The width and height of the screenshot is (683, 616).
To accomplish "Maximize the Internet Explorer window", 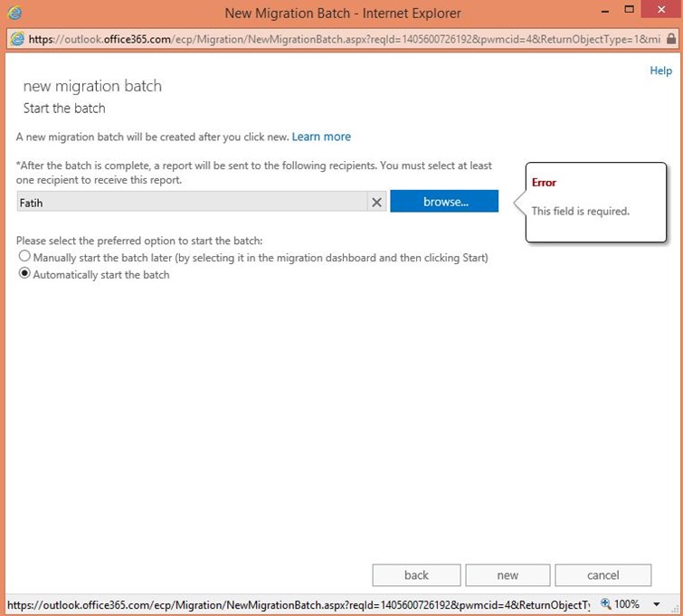I will (629, 10).
